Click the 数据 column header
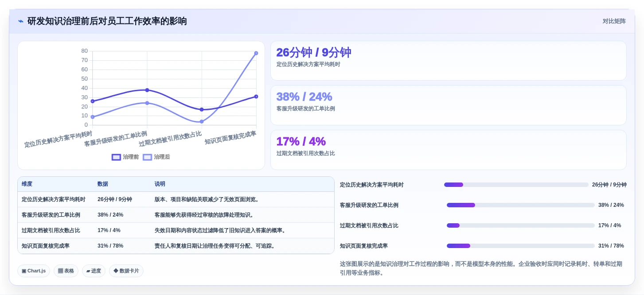Screen dimensions: 644x295 click(x=103, y=184)
